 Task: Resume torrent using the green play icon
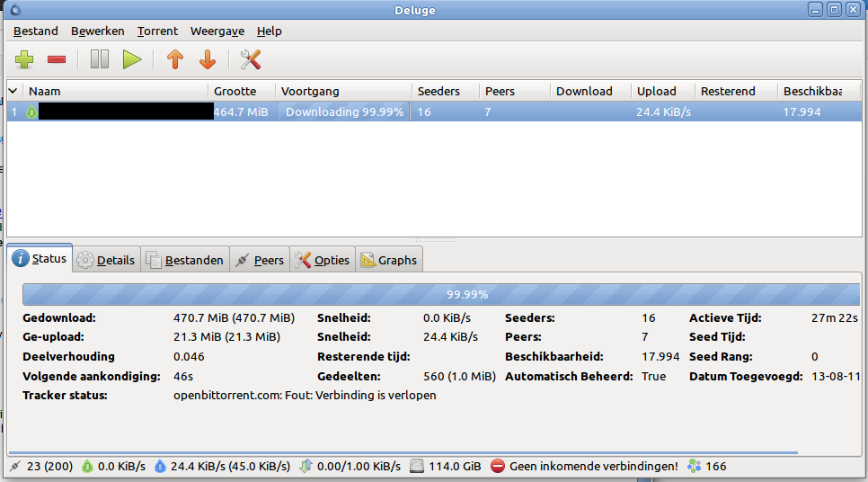click(x=132, y=59)
